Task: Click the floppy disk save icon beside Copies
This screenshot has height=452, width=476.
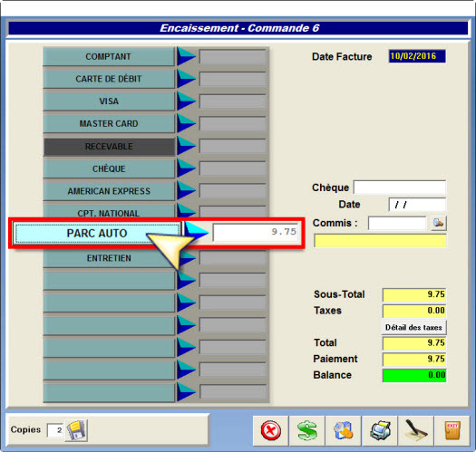Action: pyautogui.click(x=76, y=430)
